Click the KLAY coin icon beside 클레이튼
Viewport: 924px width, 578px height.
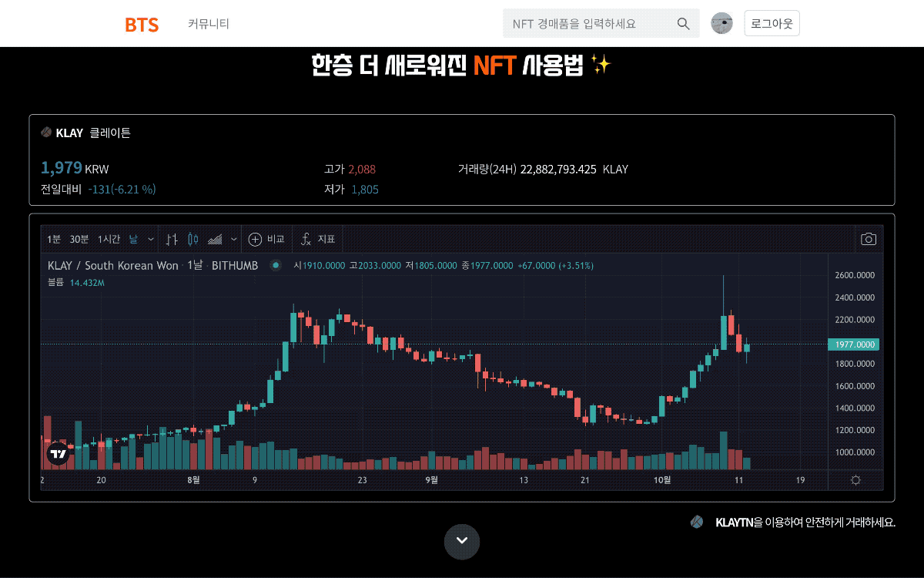pos(46,133)
